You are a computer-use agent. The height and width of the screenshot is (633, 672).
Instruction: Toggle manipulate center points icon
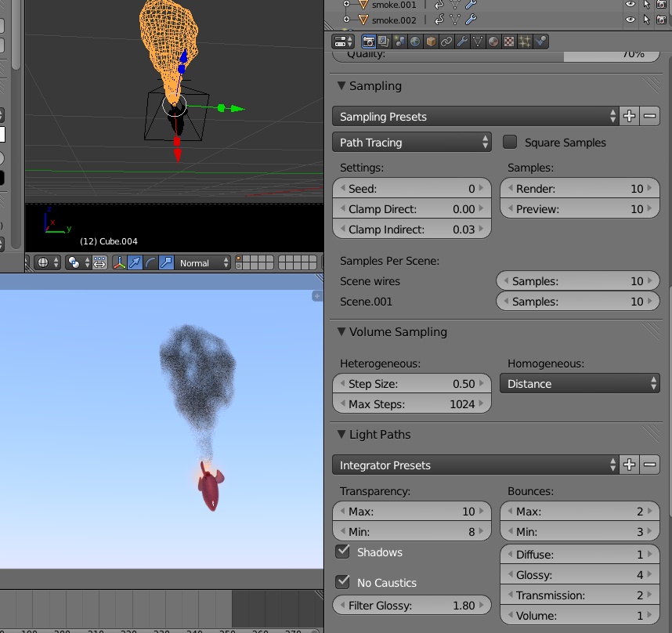click(99, 262)
